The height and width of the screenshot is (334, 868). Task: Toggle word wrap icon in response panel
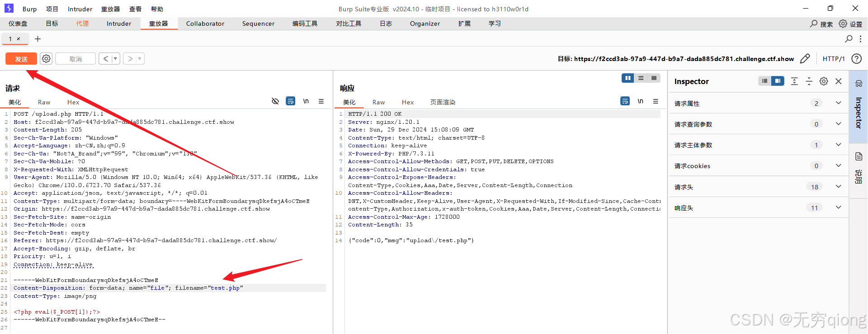pyautogui.click(x=625, y=101)
